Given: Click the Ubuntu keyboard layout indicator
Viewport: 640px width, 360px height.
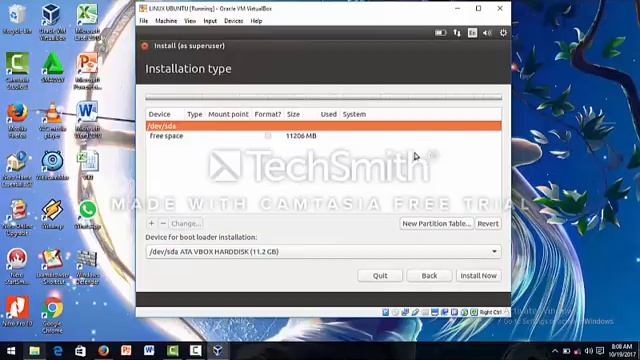Looking at the screenshot, I should (472, 33).
